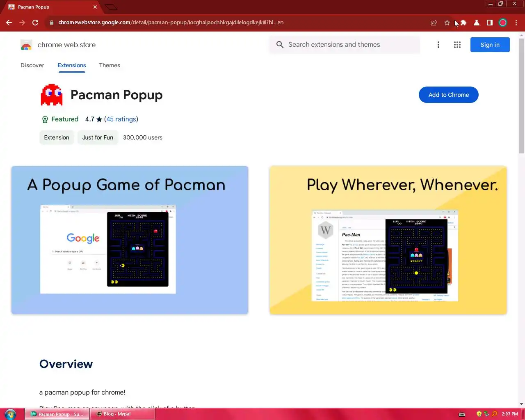Select the Extensions tab
The width and height of the screenshot is (525, 420).
(72, 65)
